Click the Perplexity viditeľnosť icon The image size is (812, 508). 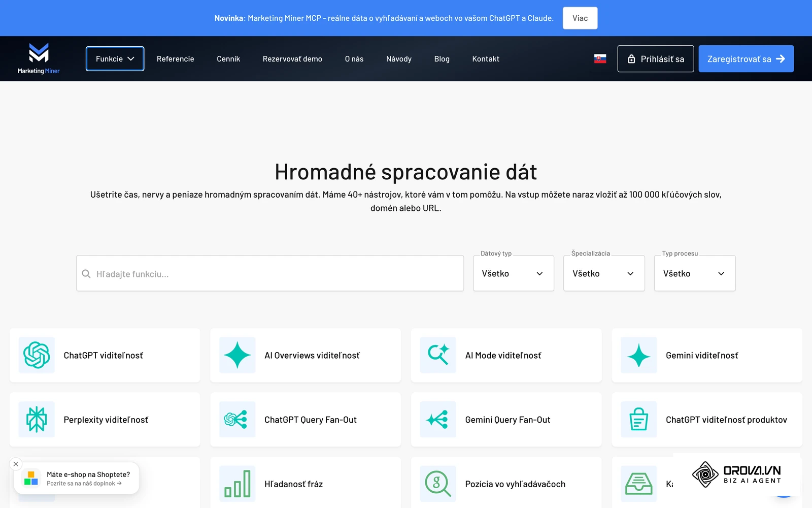(37, 420)
